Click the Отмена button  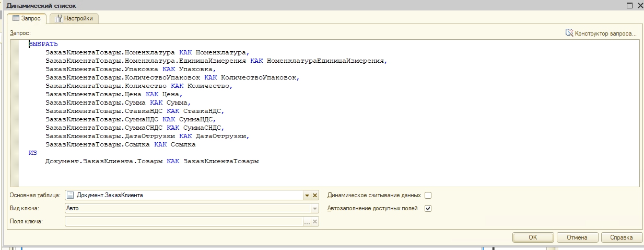tap(577, 237)
